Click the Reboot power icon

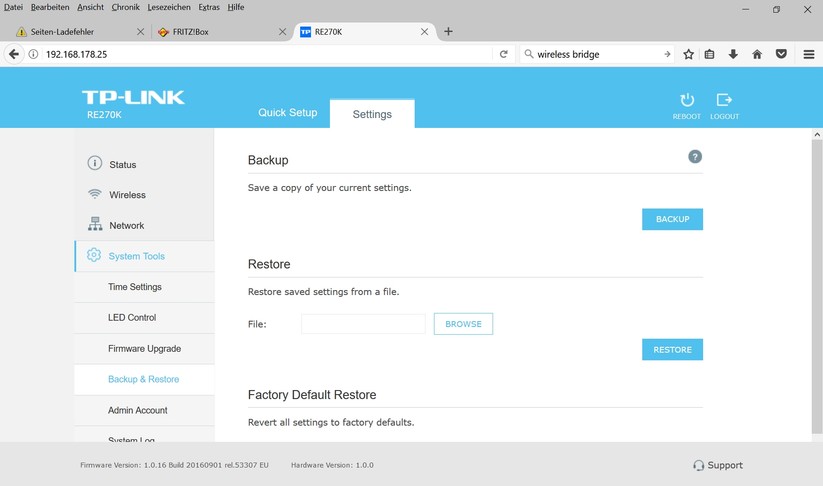[686, 100]
